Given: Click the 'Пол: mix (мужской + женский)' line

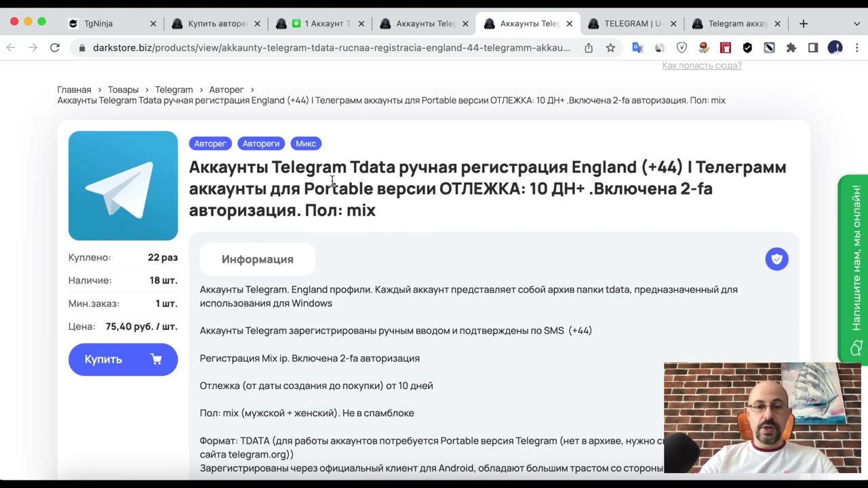Looking at the screenshot, I should click(x=307, y=413).
